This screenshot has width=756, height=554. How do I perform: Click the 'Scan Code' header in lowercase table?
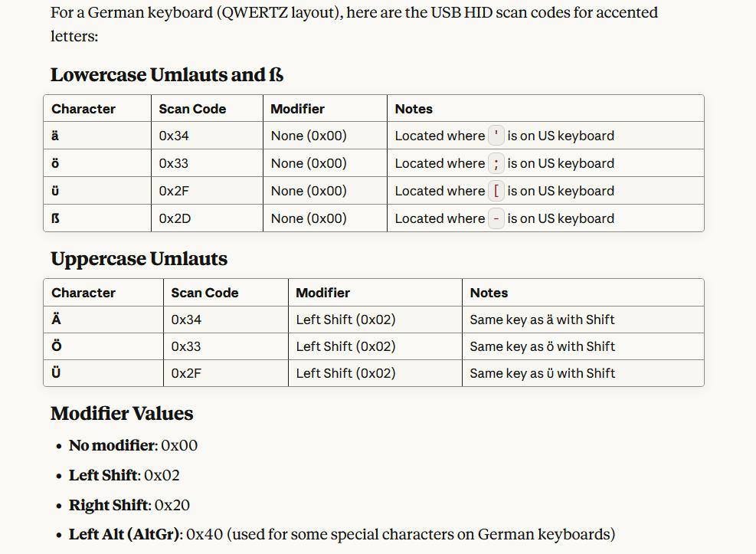[x=192, y=109]
